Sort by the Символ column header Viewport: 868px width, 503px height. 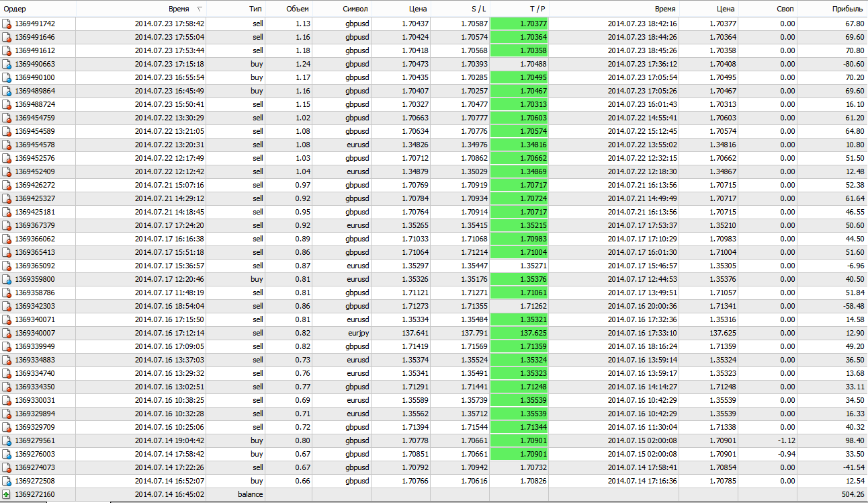pyautogui.click(x=341, y=9)
